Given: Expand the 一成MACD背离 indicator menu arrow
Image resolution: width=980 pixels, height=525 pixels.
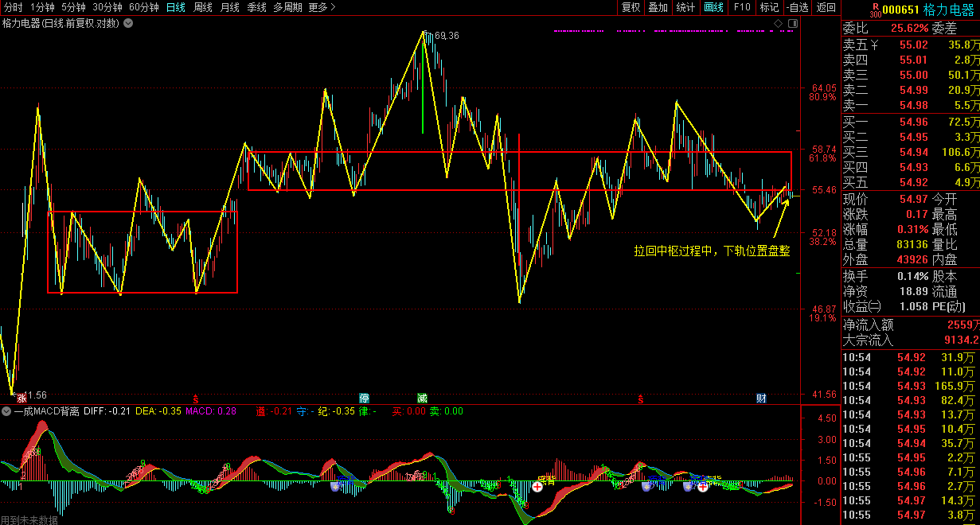Looking at the screenshot, I should (6, 411).
